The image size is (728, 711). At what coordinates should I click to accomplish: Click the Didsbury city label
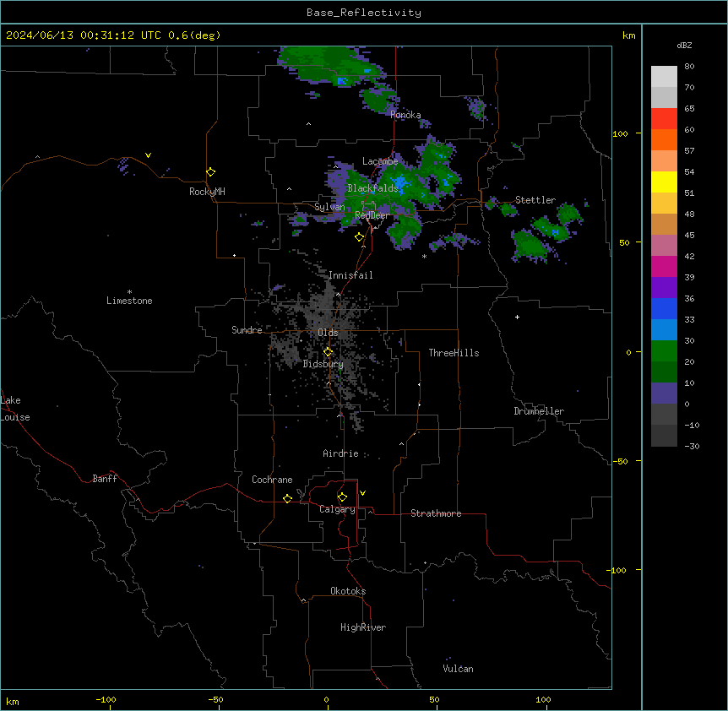pos(323,364)
